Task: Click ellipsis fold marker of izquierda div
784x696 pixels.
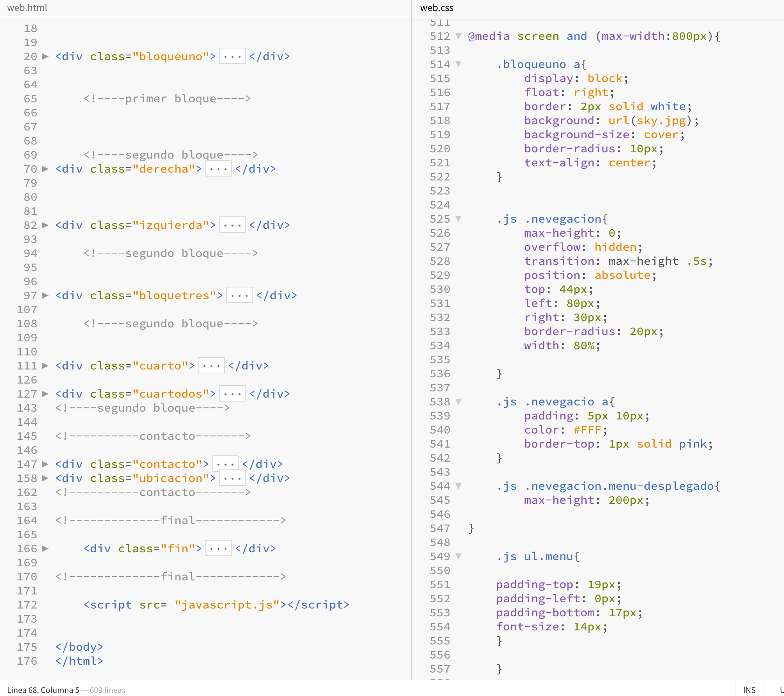Action: 232,225
